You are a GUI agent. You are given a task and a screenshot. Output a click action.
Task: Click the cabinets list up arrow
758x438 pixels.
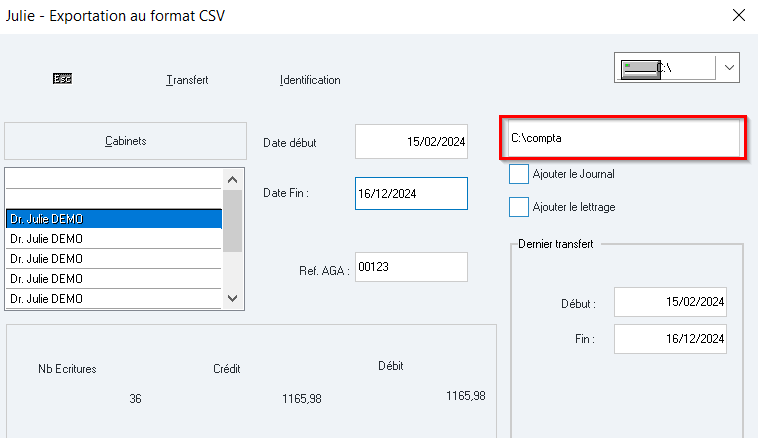(233, 180)
